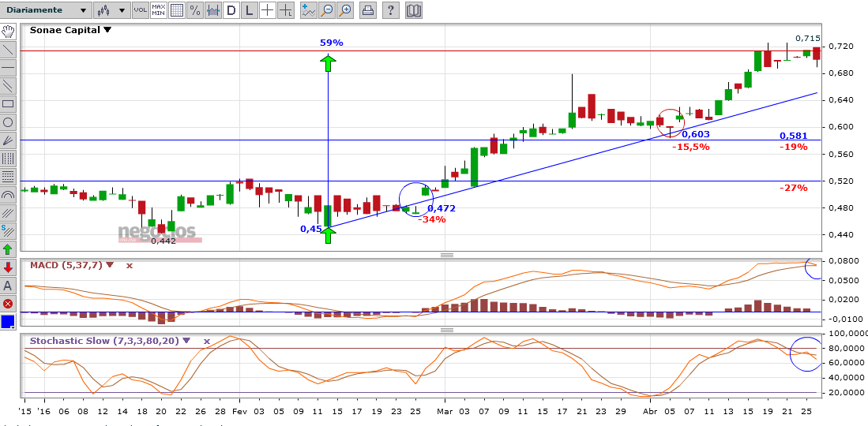Image resolution: width=868 pixels, height=426 pixels.
Task: Remove the Stochastic Slow indicator with x
Action: 206,341
